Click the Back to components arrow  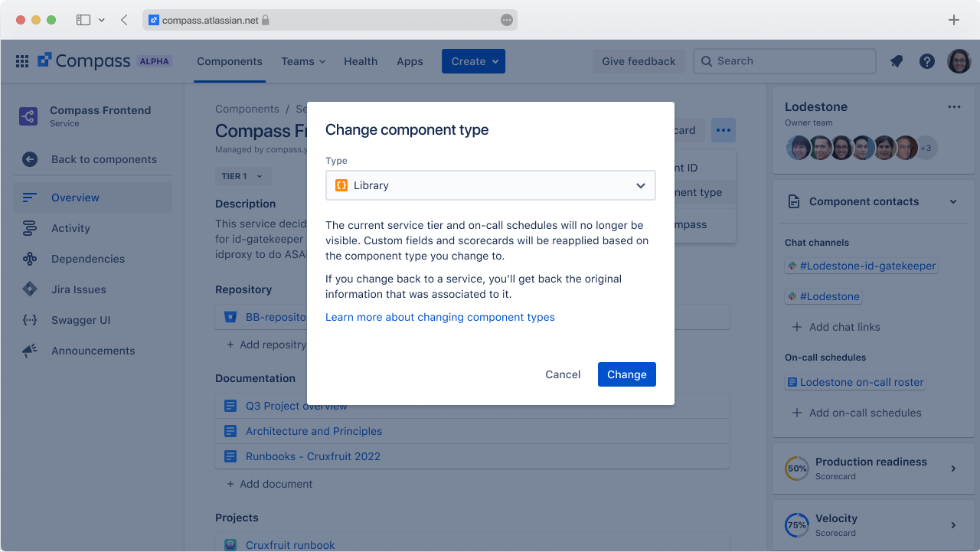click(x=28, y=158)
